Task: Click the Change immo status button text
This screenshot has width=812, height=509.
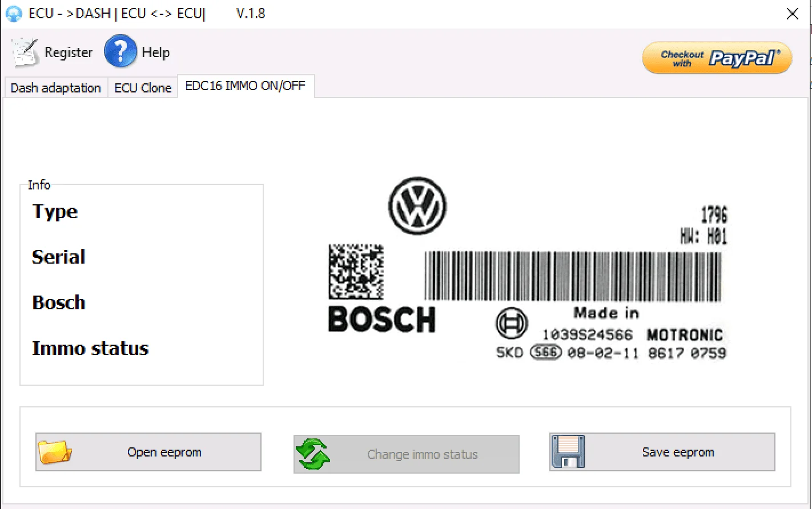Action: (x=423, y=454)
